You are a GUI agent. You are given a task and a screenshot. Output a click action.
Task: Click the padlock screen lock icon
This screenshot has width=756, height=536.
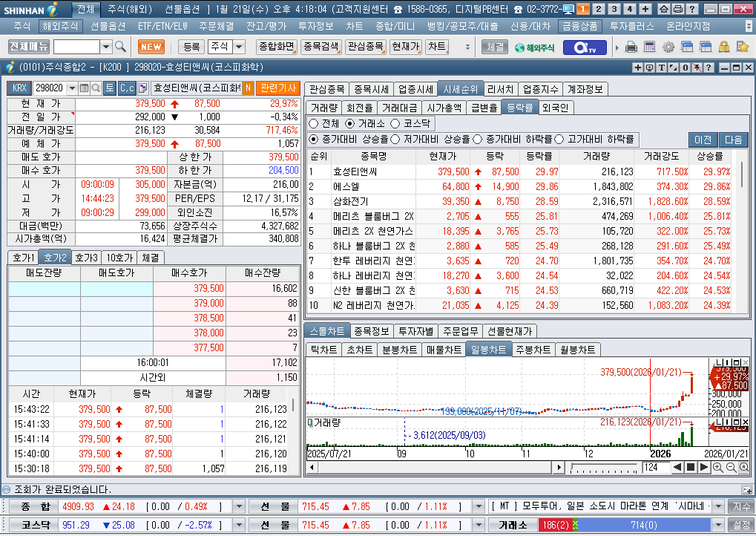click(723, 47)
